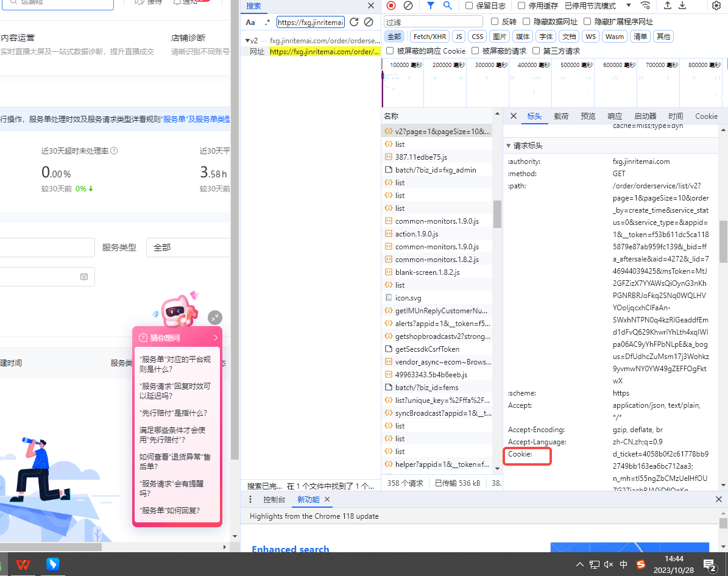Toggle 隐藏扩展程序网址 checkbox
The width and height of the screenshot is (728, 576).
[587, 21]
